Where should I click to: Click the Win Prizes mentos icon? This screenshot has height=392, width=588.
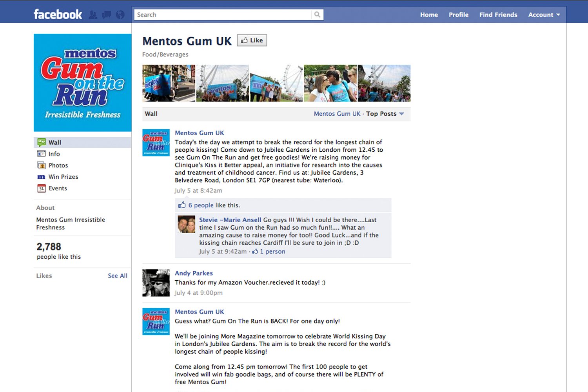pos(41,177)
